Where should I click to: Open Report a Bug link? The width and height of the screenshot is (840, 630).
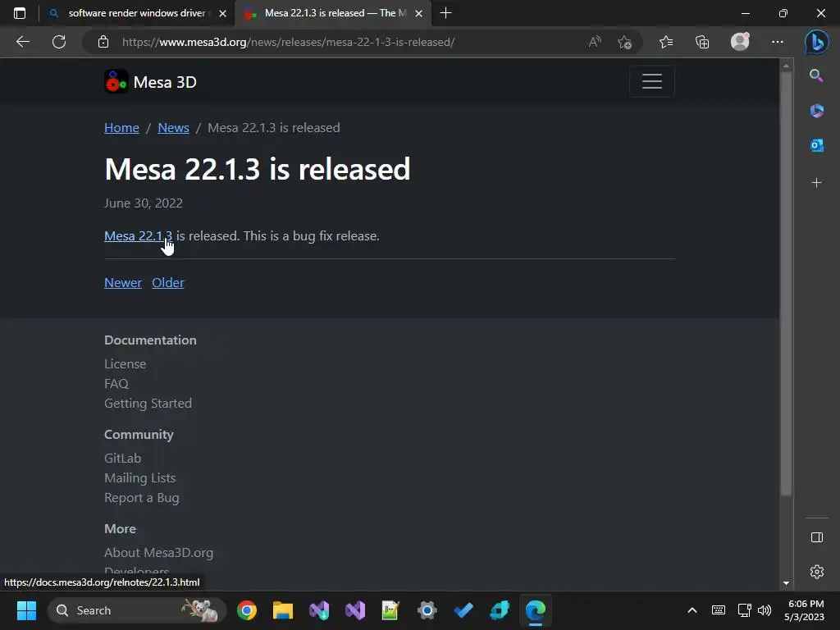point(141,498)
